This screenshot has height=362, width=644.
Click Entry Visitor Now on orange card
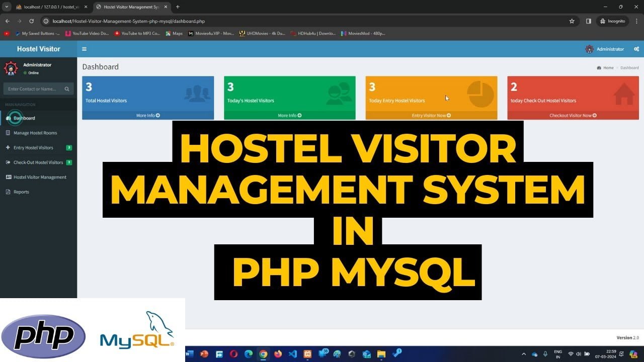pyautogui.click(x=431, y=116)
